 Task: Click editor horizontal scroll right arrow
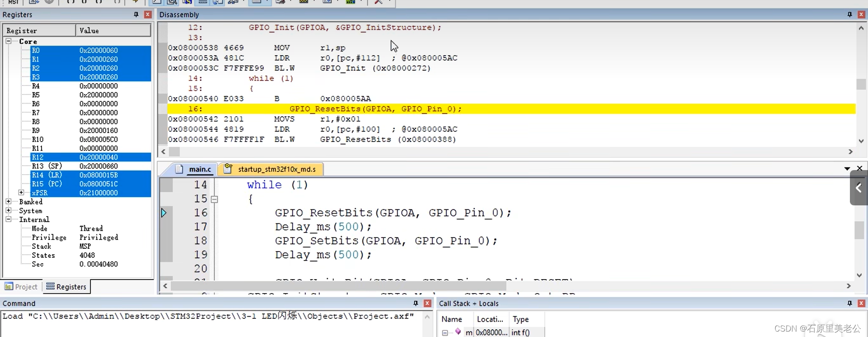pos(849,286)
